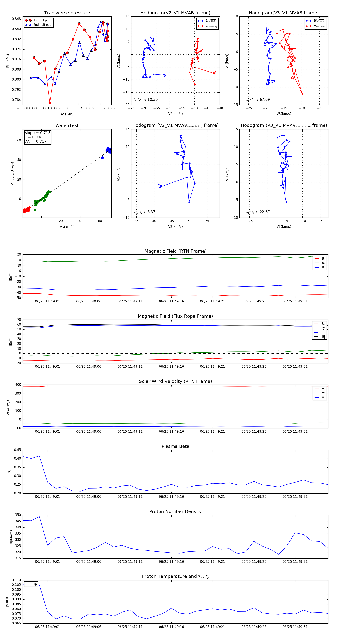Image resolution: width=351 pixels, height=644 pixels.
Task: Select the |B| legend entry in Flux Rope plot
Action: 320,337
